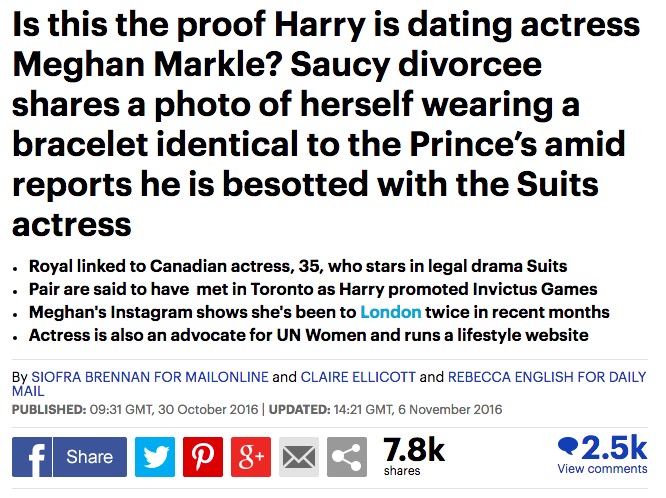Image resolution: width=666 pixels, height=498 pixels.
Task: Click the 2.5k comments count
Action: pyautogui.click(x=614, y=447)
